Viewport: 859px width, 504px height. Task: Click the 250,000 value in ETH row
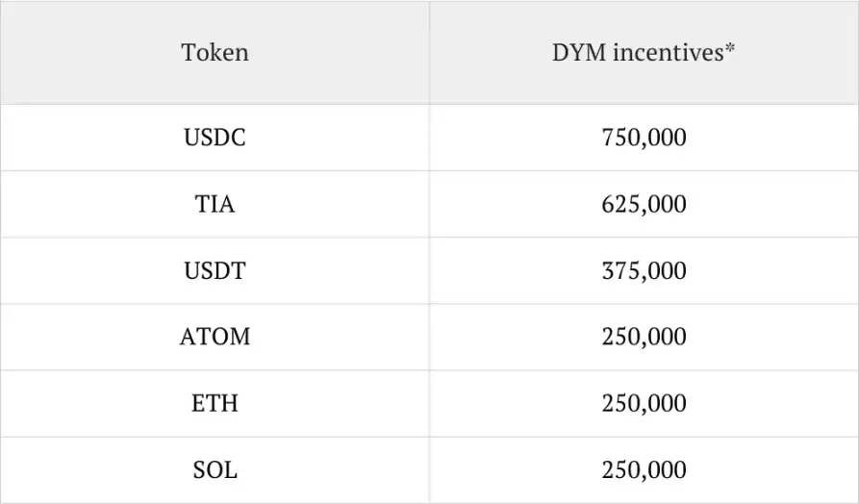644,403
